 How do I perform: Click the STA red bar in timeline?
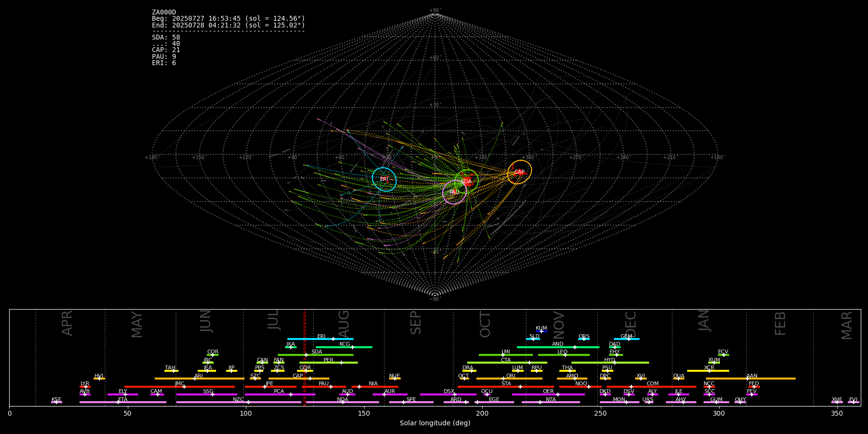506,387
